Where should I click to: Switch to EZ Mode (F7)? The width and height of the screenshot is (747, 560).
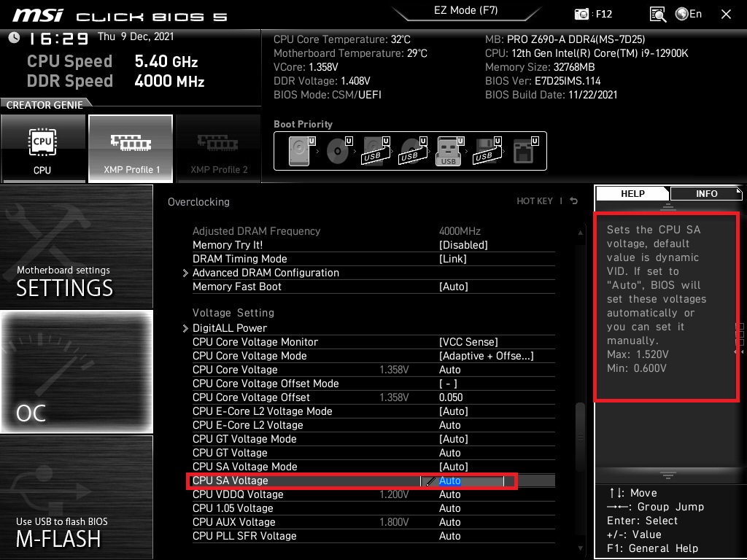(x=466, y=10)
